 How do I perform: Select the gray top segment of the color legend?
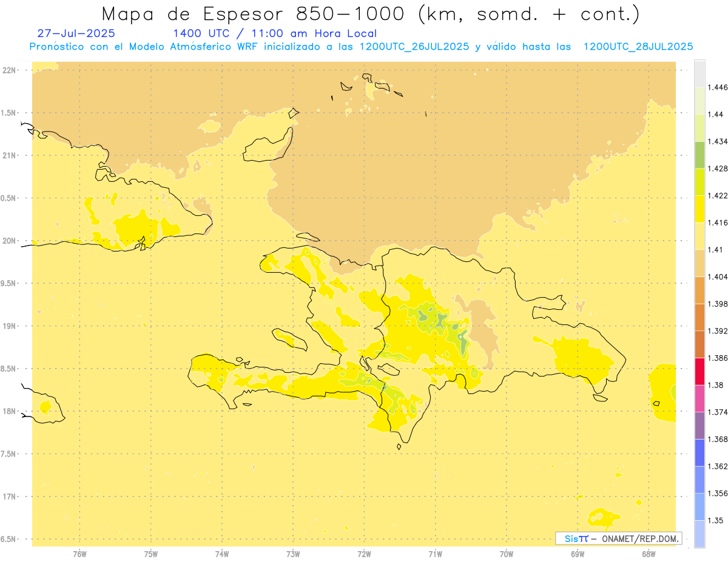pyautogui.click(x=699, y=73)
